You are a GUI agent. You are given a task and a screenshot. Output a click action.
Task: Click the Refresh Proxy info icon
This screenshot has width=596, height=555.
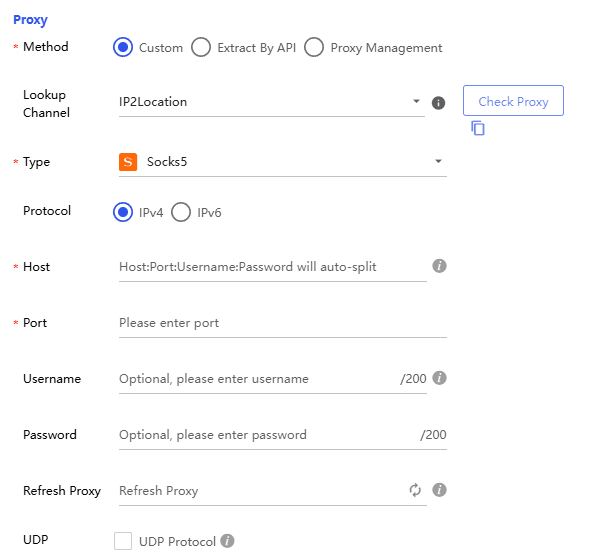click(439, 490)
